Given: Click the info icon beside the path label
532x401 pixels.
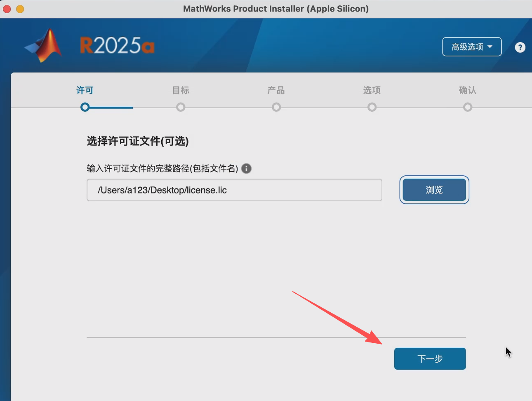Looking at the screenshot, I should [x=246, y=168].
